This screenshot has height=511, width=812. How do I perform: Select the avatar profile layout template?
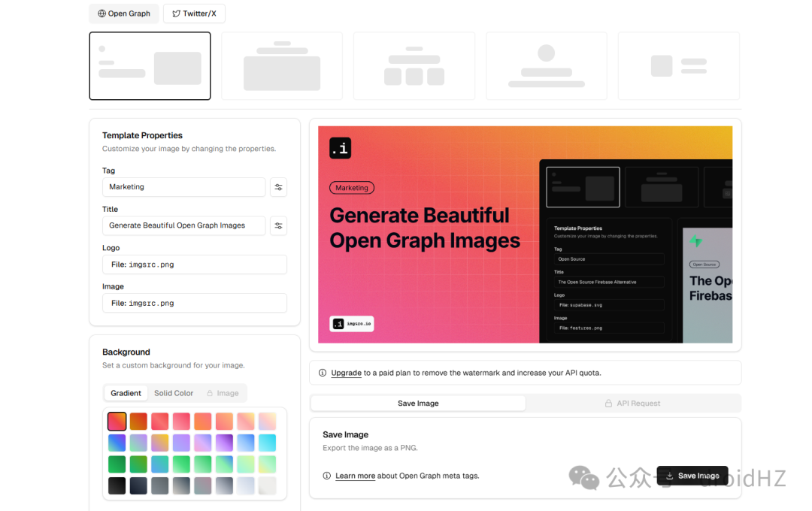[x=547, y=65]
